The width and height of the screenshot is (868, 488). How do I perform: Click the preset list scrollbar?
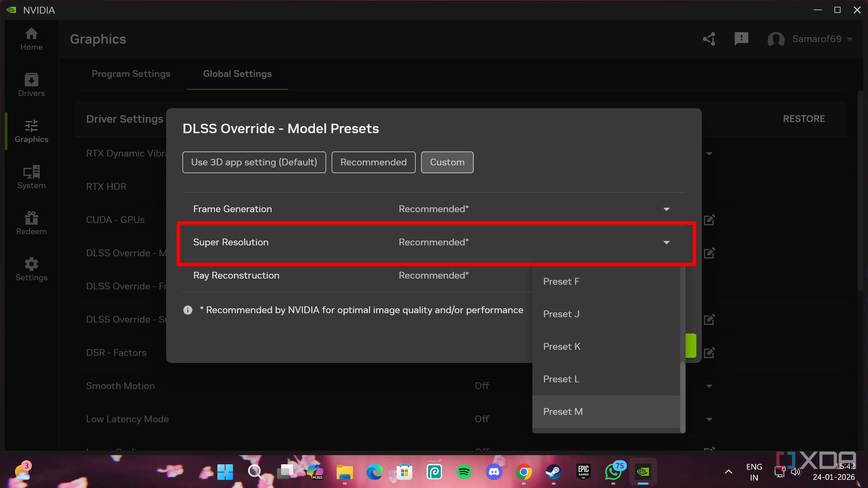[x=683, y=397]
